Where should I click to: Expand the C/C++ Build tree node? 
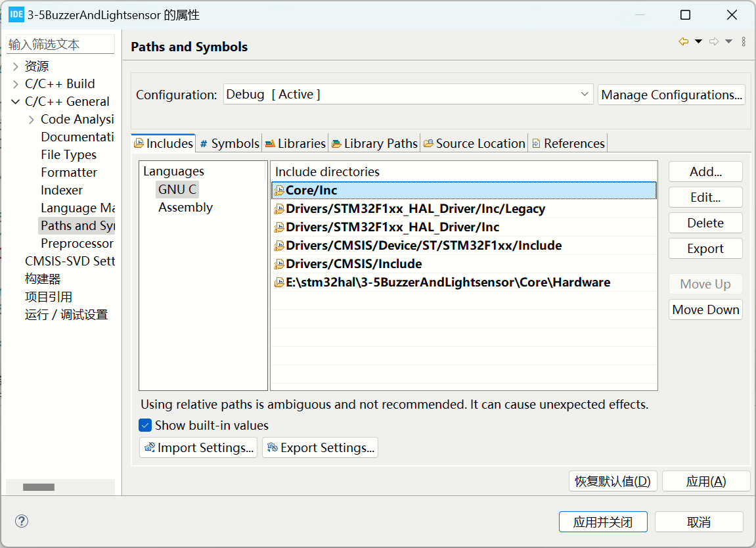click(x=16, y=84)
